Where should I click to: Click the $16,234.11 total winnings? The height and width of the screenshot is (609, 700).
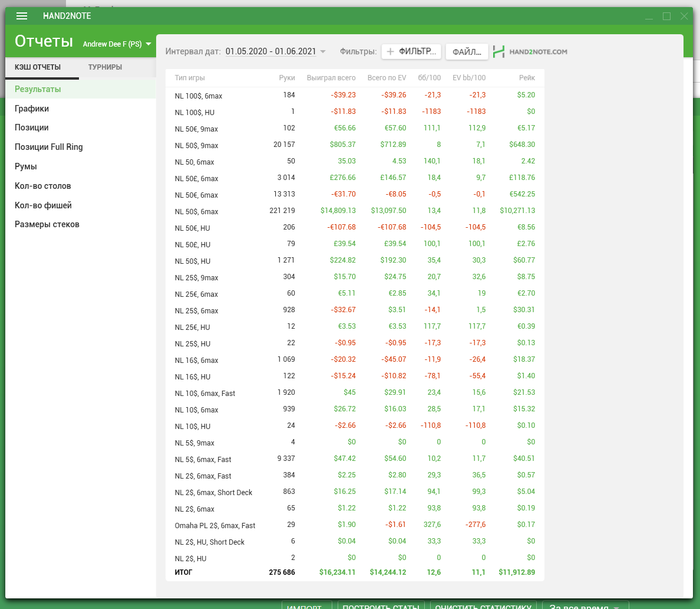coord(337,572)
